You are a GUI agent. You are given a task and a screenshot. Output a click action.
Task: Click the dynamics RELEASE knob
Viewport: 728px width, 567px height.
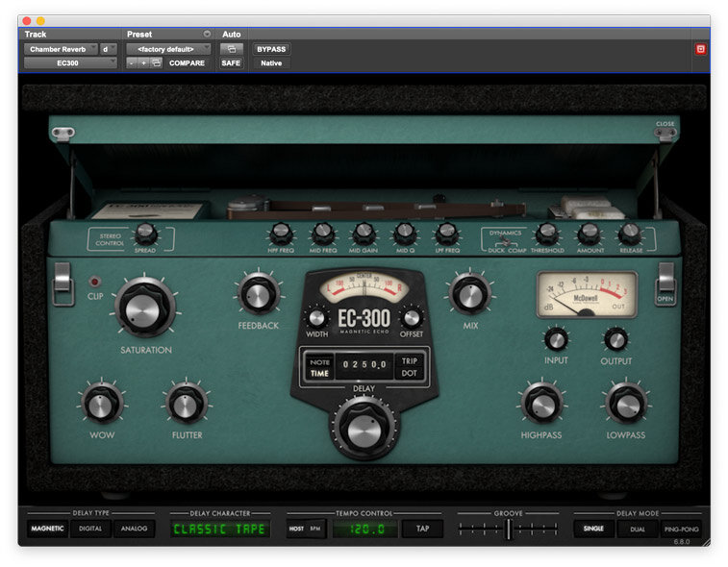[630, 234]
